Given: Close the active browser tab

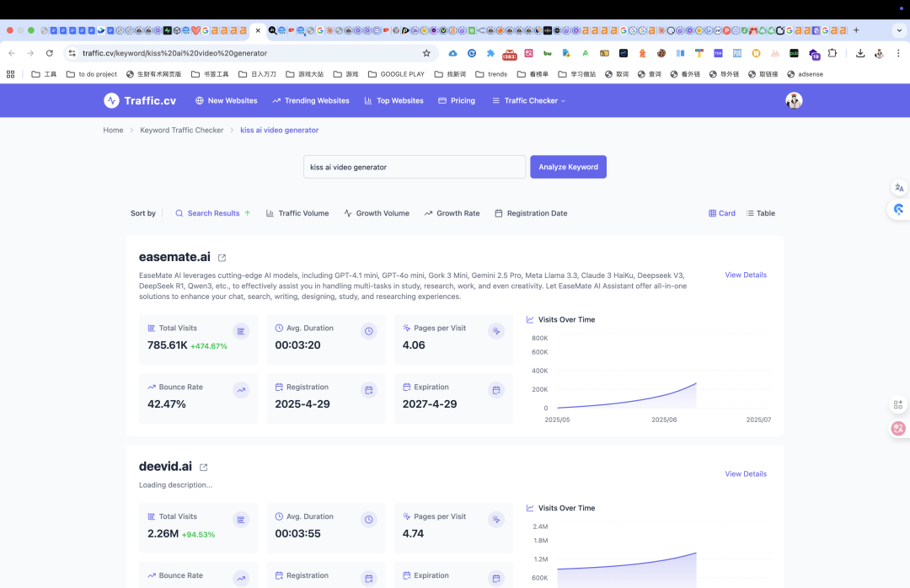Looking at the screenshot, I should (258, 30).
